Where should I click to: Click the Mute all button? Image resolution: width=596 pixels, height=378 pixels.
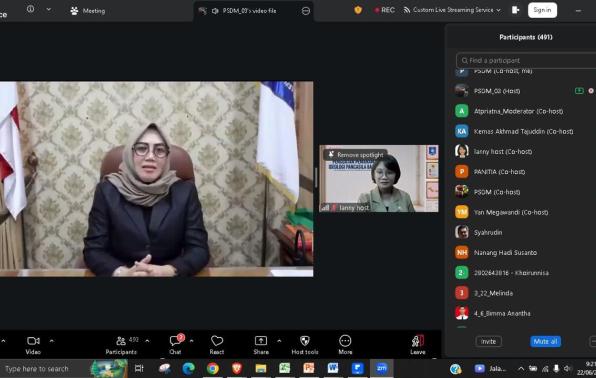tap(545, 341)
